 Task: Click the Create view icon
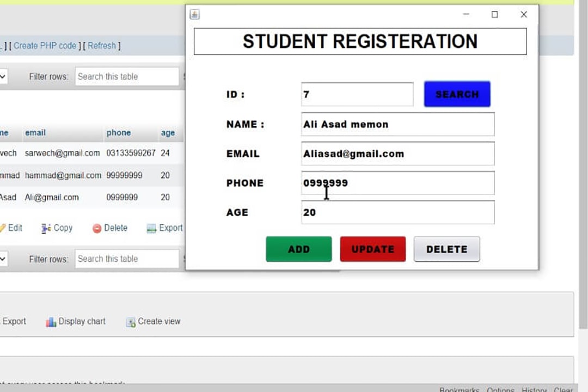(x=131, y=322)
